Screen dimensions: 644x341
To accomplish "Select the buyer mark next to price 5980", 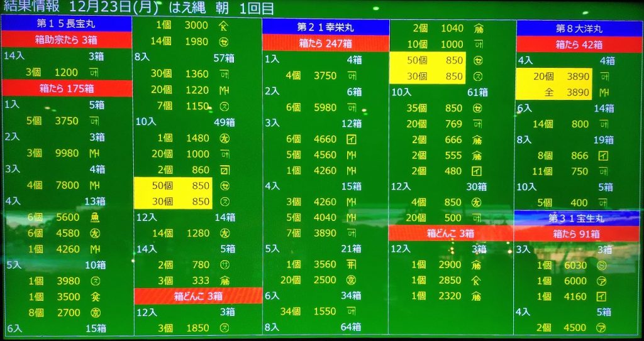I will pos(352,107).
